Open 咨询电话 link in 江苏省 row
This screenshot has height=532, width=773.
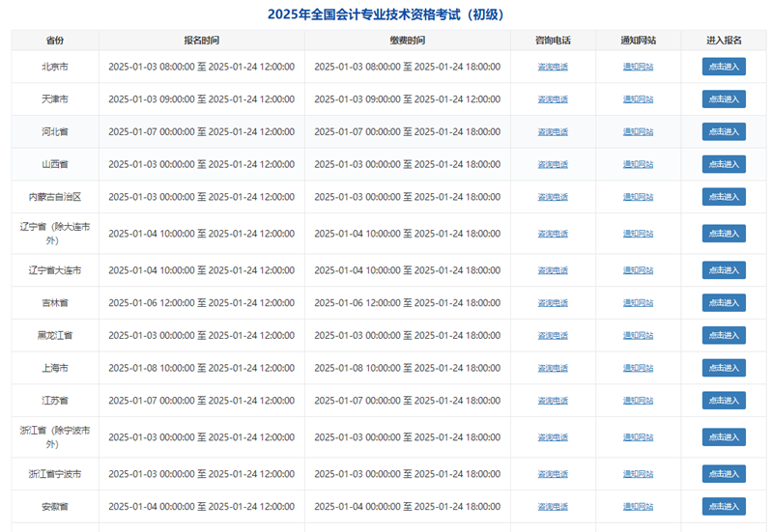pos(553,400)
